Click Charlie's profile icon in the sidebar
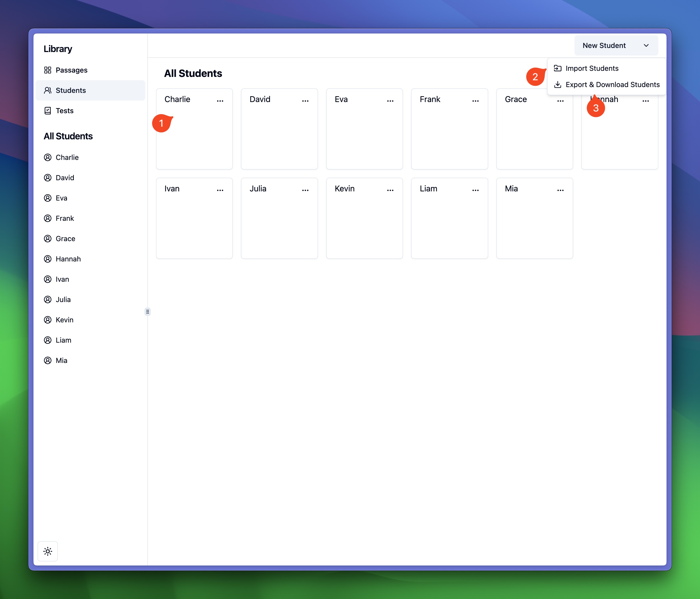The image size is (700, 599). coord(48,157)
